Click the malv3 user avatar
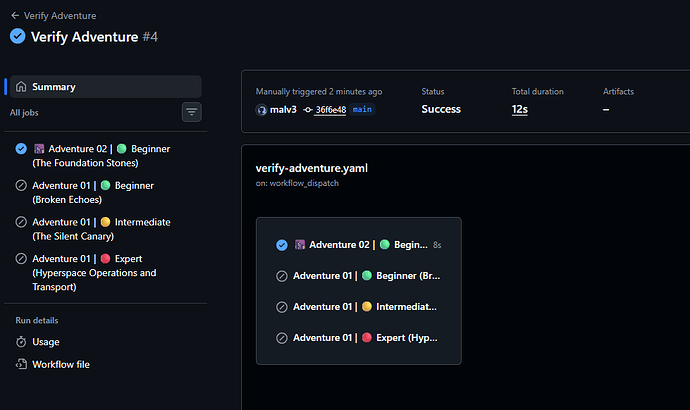 (x=261, y=110)
